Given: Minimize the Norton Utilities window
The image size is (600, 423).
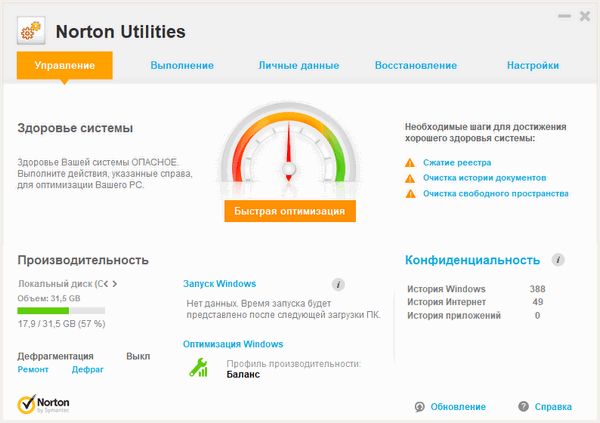Looking at the screenshot, I should tap(564, 16).
